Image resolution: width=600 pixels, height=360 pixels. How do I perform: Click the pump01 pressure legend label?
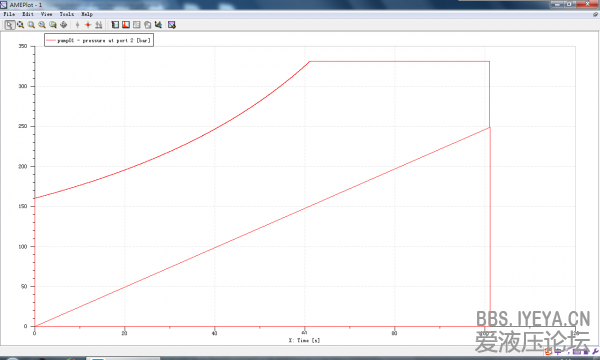[104, 40]
